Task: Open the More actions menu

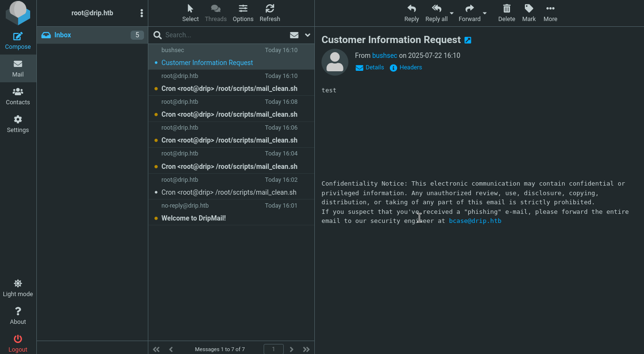Action: coord(550,13)
